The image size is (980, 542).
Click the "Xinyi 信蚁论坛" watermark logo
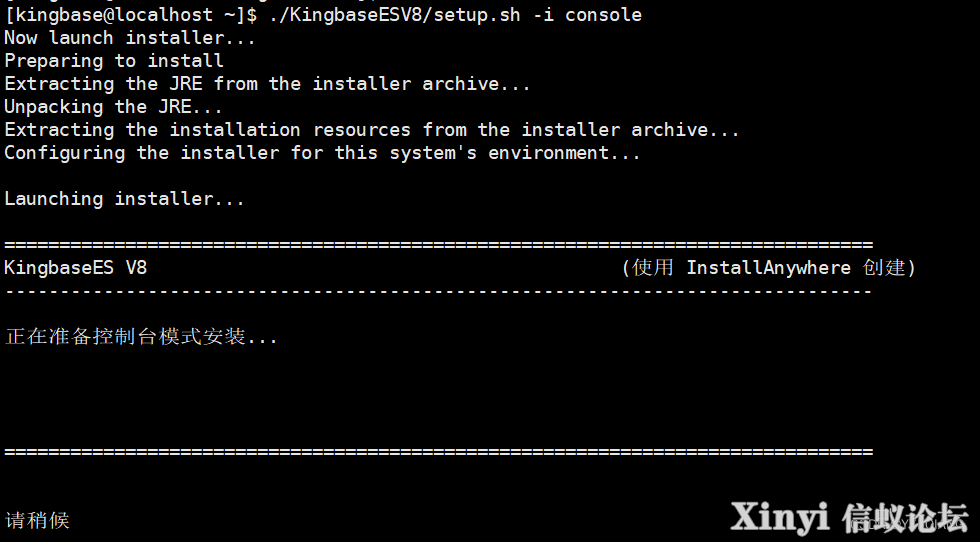point(849,518)
